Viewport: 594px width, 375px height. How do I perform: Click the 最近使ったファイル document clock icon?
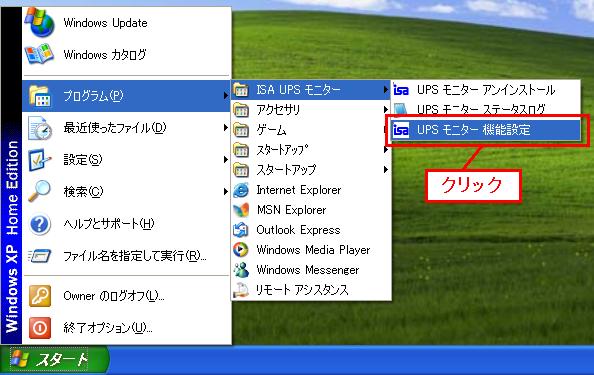pos(40,128)
